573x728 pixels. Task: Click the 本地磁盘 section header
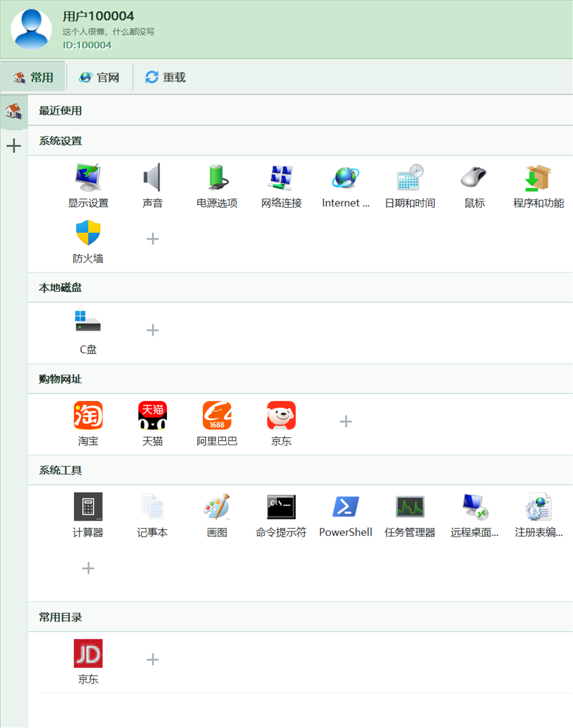(300, 288)
